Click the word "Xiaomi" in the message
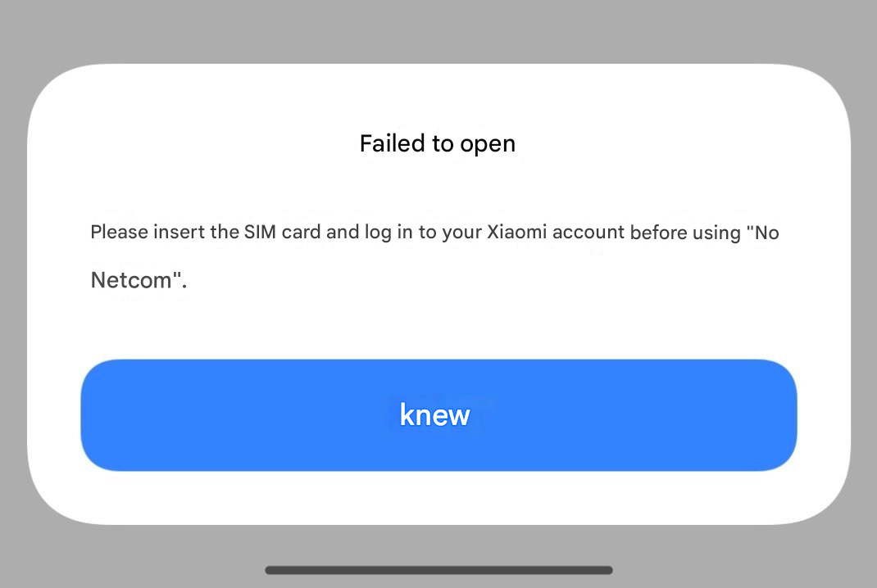This screenshot has width=877, height=588. pos(517,232)
